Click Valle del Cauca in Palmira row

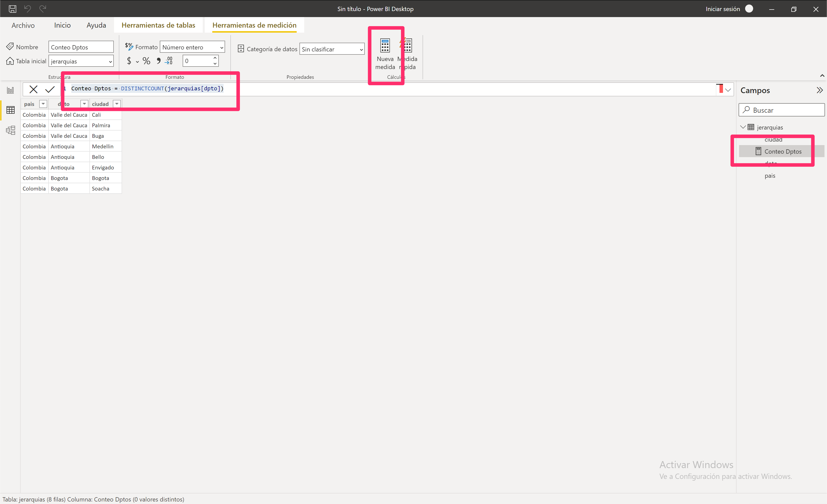point(69,125)
